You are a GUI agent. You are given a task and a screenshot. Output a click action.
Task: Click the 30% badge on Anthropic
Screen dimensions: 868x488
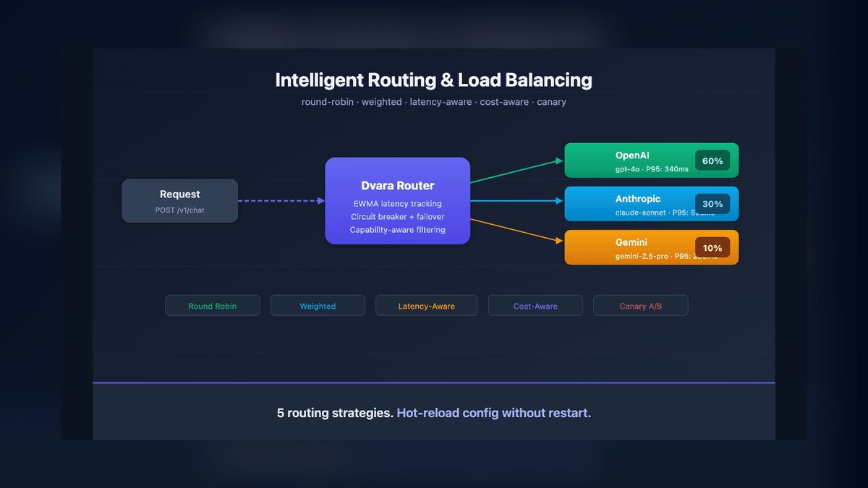pos(712,204)
